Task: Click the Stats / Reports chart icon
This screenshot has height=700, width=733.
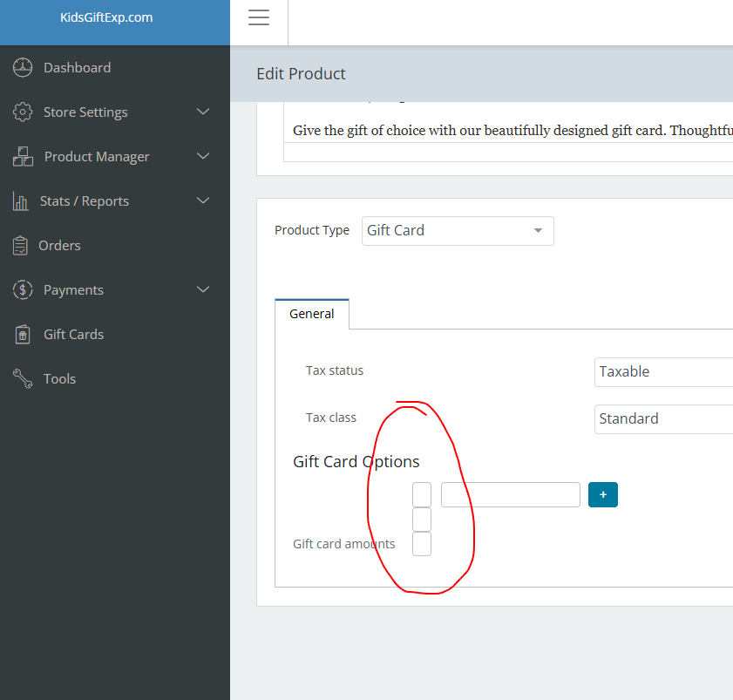Action: coord(21,201)
